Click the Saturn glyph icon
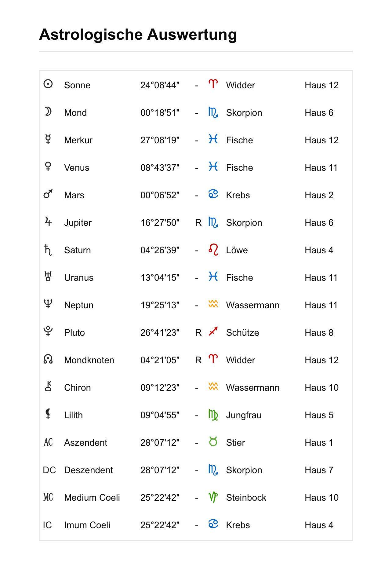Screen dimensions: 392x563 pos(48,250)
